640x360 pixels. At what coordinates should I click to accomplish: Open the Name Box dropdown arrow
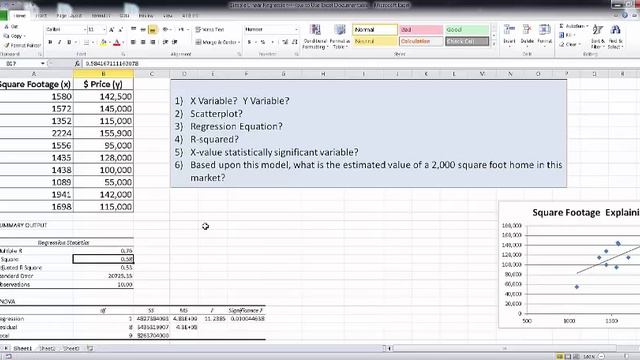pyautogui.click(x=42, y=64)
